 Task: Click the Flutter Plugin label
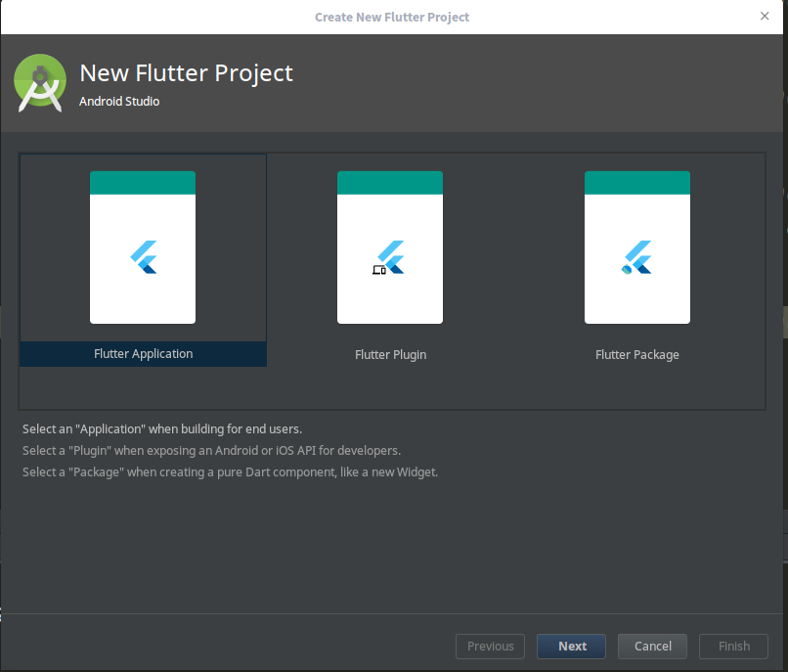(x=390, y=355)
